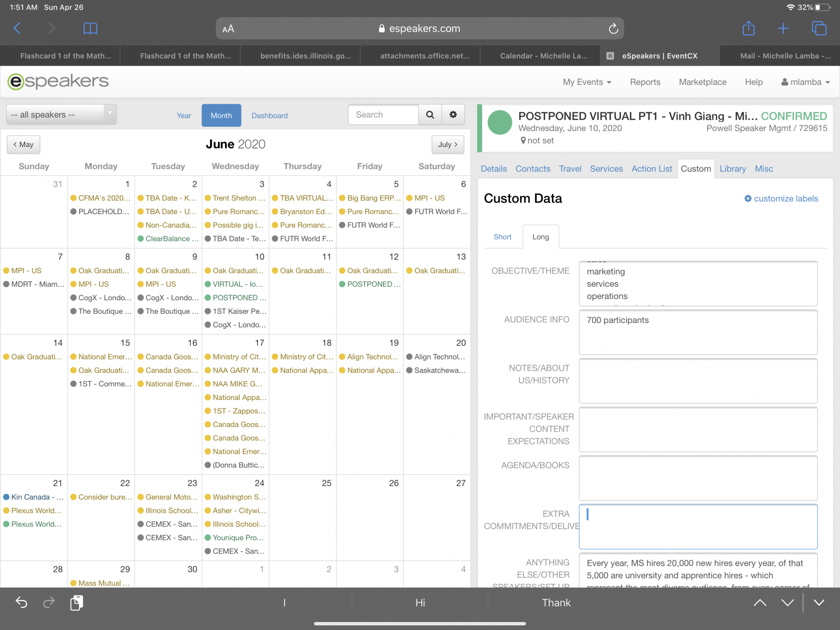Screen dimensions: 840x630
Task: Open the mlamba user menu
Action: (805, 82)
